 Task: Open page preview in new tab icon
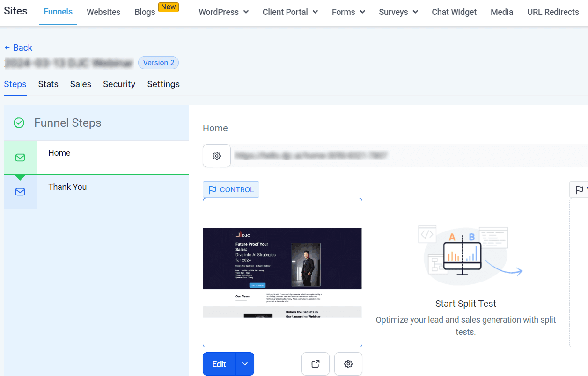point(316,364)
